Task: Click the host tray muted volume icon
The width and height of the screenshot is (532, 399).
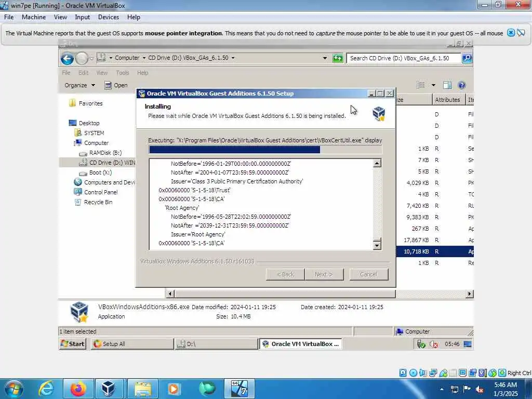Action: click(x=480, y=389)
